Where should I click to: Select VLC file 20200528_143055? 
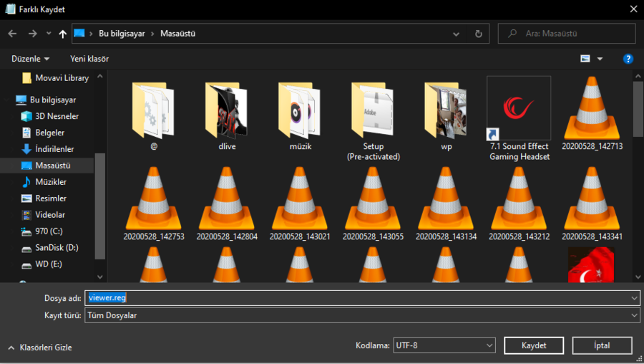373,203
